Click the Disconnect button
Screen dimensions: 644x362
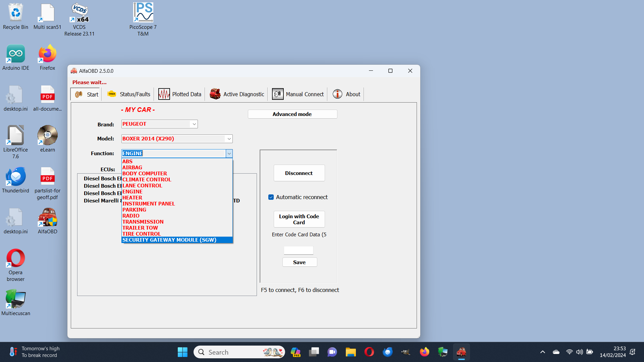(299, 173)
